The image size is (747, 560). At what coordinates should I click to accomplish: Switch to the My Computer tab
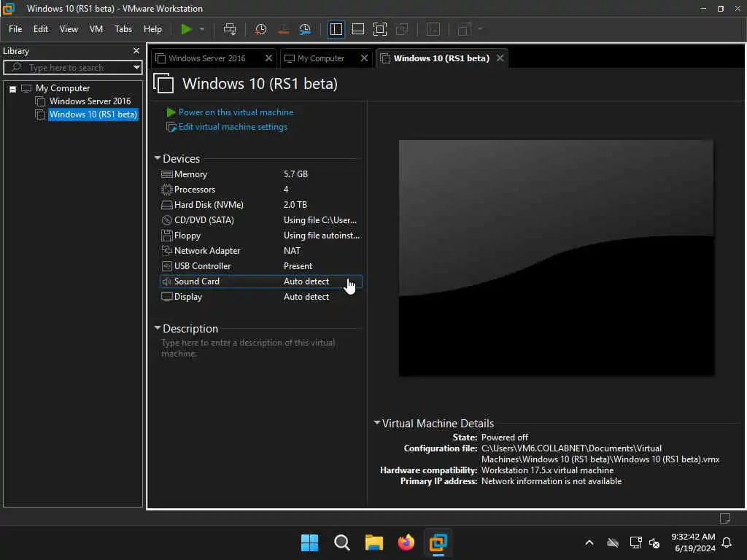tap(321, 58)
